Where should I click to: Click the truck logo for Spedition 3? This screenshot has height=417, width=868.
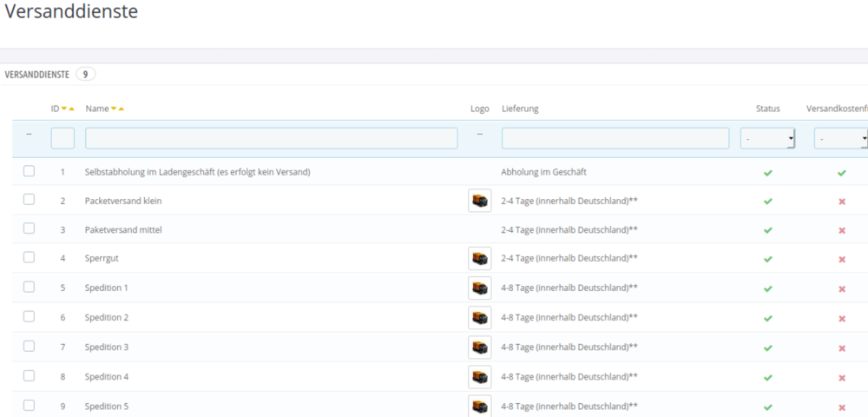tap(479, 347)
